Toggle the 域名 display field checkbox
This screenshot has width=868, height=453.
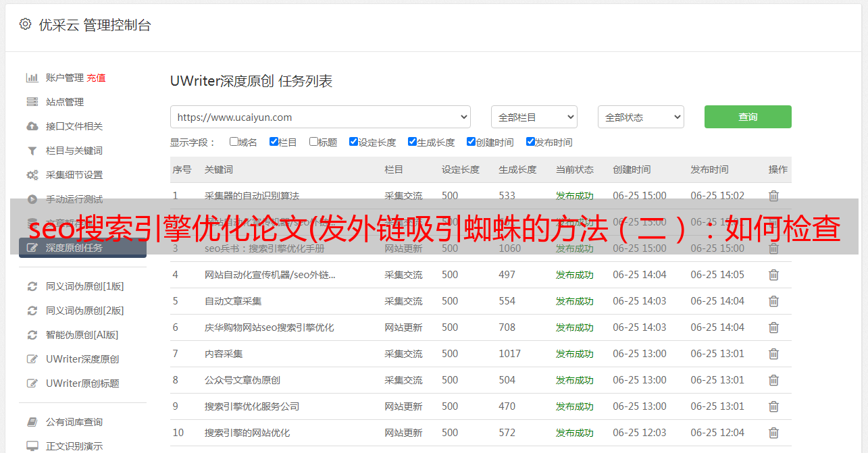pos(234,142)
